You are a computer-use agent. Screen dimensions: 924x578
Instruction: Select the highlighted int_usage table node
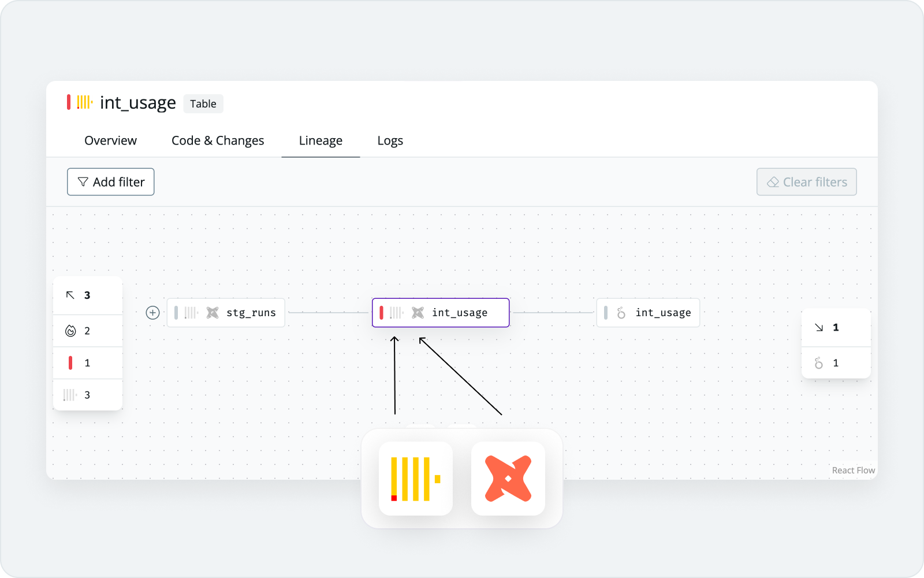[441, 313]
